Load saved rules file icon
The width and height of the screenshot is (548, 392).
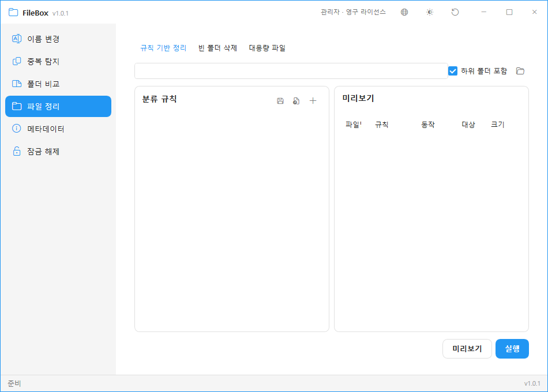coord(296,101)
